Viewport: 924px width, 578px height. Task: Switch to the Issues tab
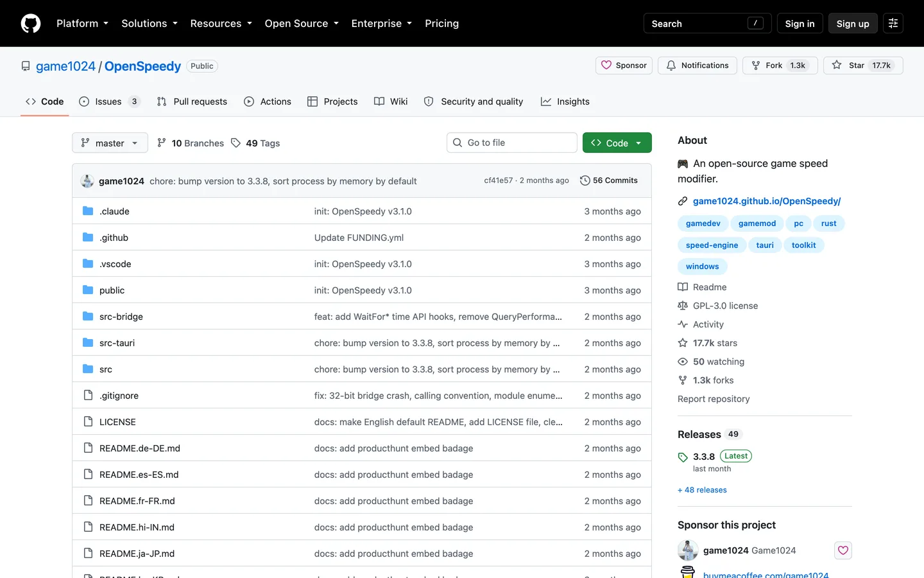[109, 101]
